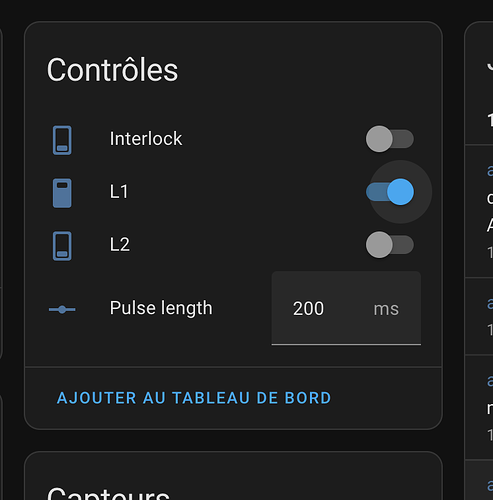Click the Pulse length slider icon
Image resolution: width=493 pixels, height=500 pixels.
coord(62,310)
